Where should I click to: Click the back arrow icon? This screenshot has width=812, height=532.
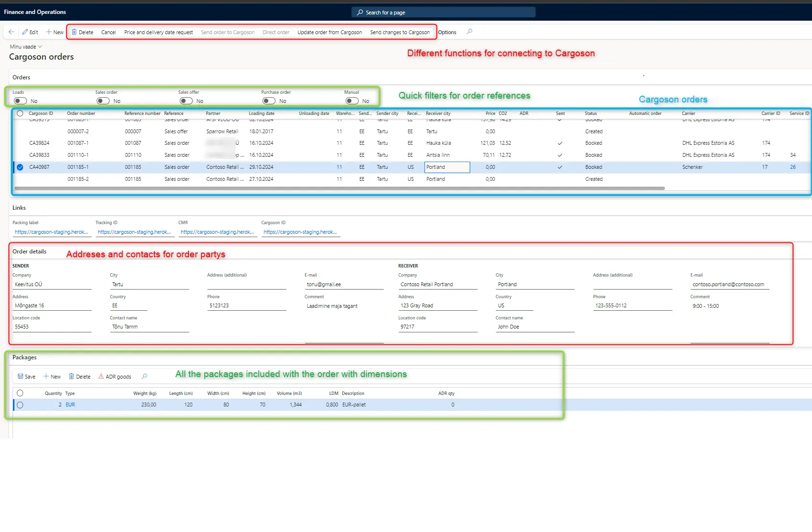coord(12,32)
